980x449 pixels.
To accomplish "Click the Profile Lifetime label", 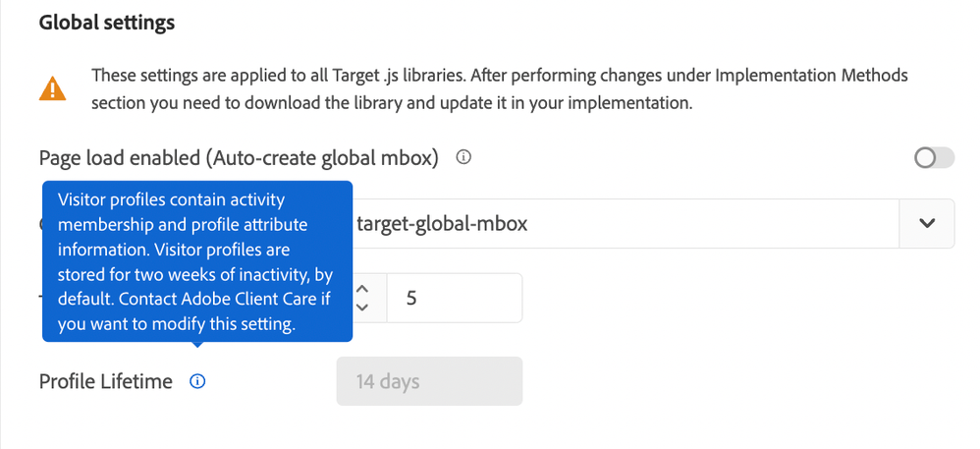I will coord(105,381).
